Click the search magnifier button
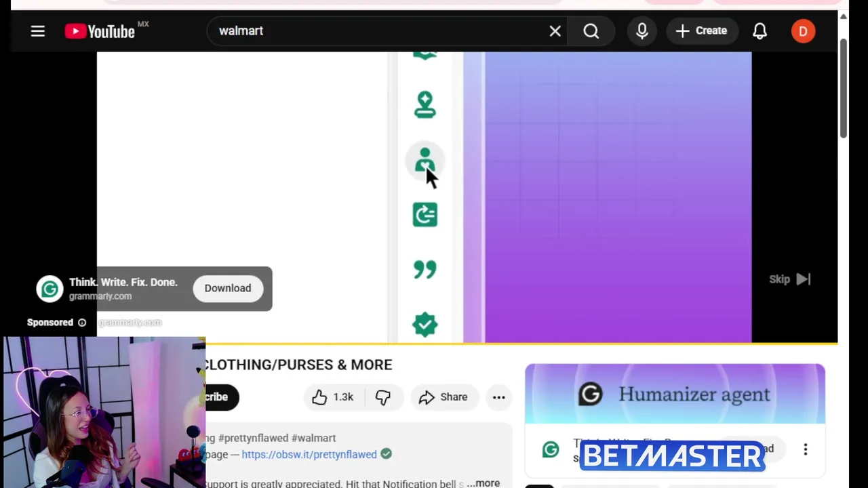This screenshot has height=488, width=868. [x=591, y=31]
